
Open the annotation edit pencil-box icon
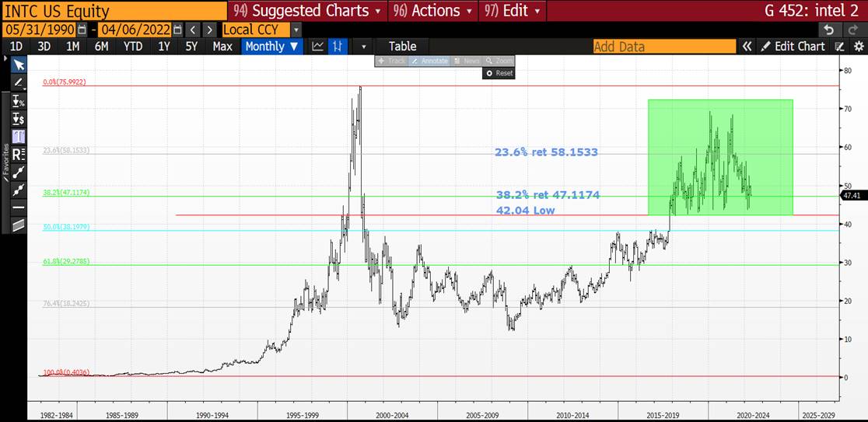[x=840, y=47]
